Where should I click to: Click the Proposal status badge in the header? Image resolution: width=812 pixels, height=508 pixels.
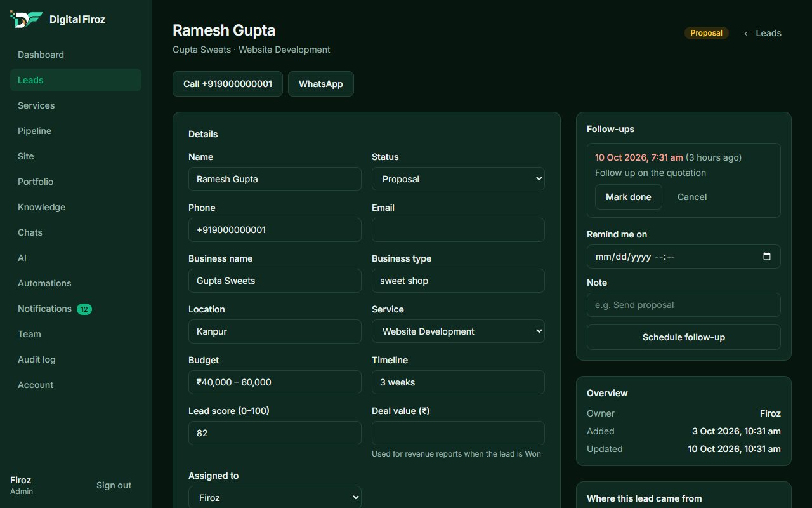pos(707,33)
